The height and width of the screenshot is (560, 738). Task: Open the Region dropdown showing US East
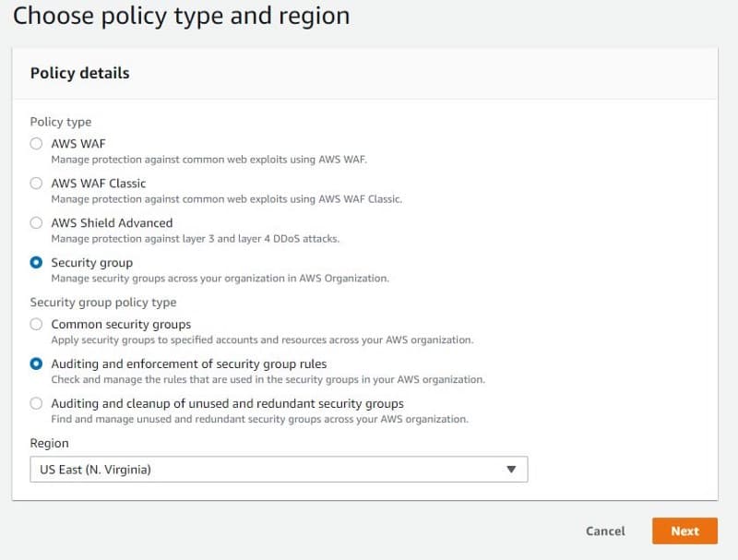click(279, 470)
